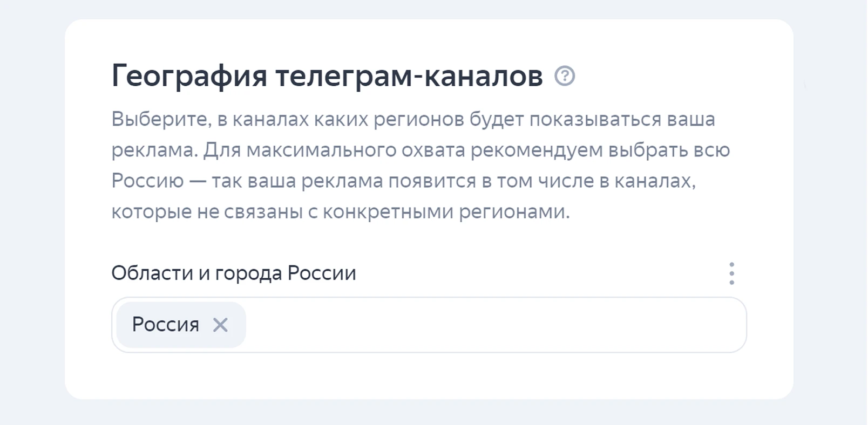The image size is (868, 425).
Task: Select the Россия region tag label
Action: coord(165,325)
